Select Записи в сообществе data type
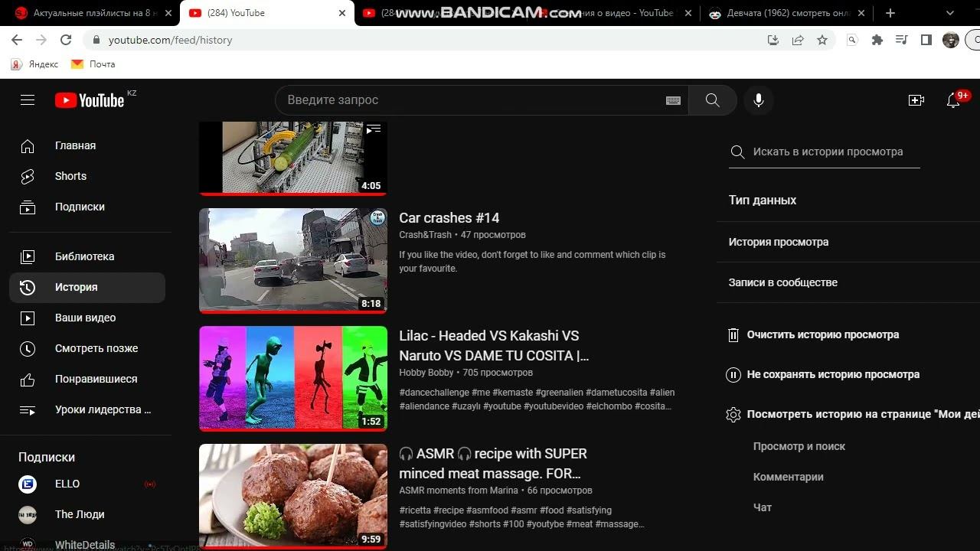The image size is (980, 551). pos(783,282)
